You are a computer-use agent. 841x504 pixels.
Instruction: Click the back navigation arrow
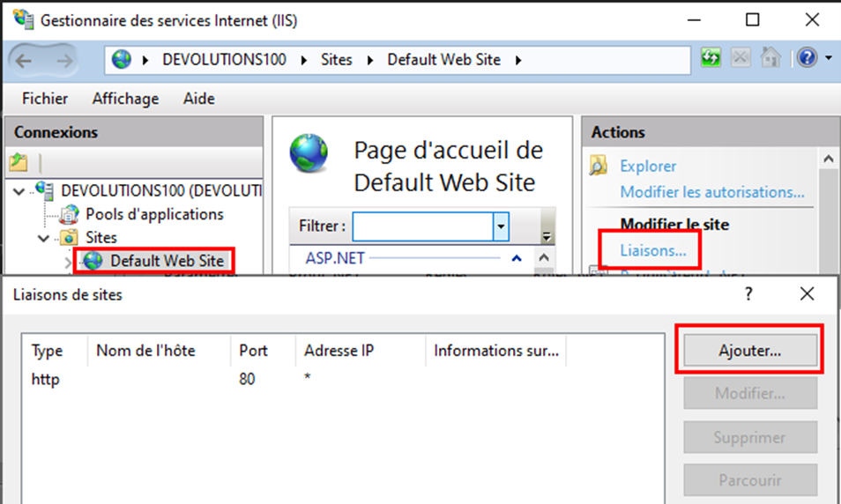[24, 61]
